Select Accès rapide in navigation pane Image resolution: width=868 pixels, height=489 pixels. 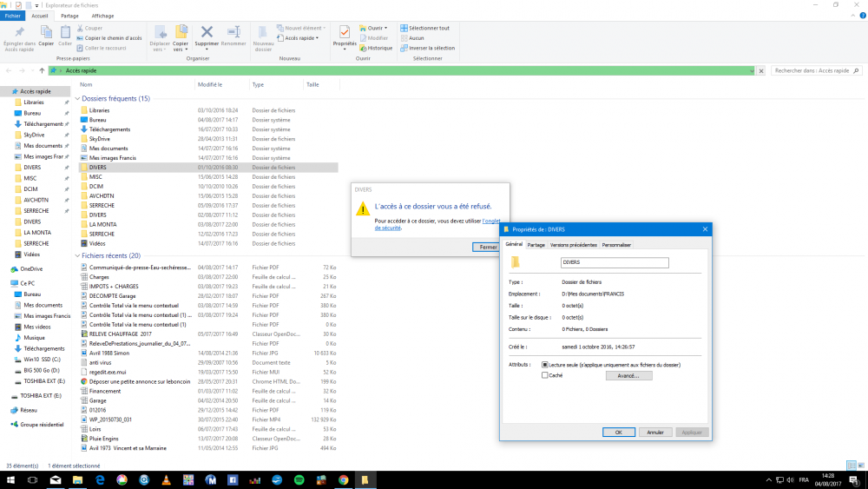click(x=36, y=91)
